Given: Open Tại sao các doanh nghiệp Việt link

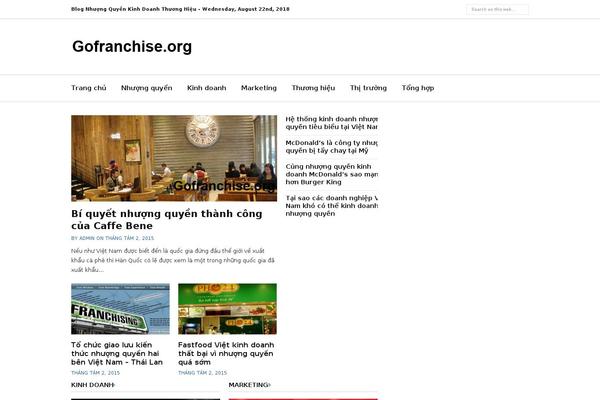Looking at the screenshot, I should 331,206.
